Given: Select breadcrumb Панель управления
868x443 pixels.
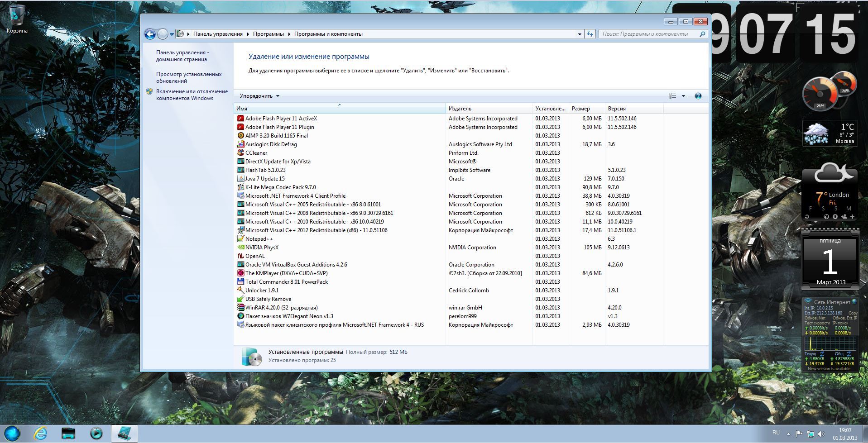Looking at the screenshot, I should [218, 34].
